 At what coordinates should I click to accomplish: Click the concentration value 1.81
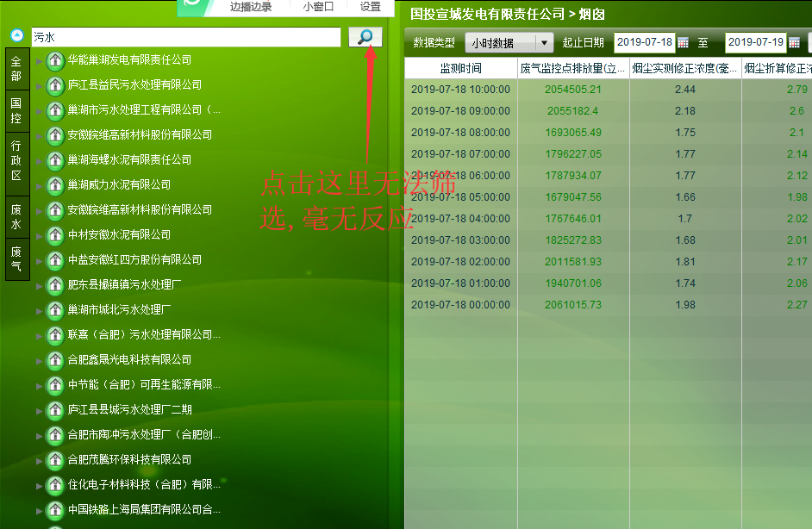[685, 262]
